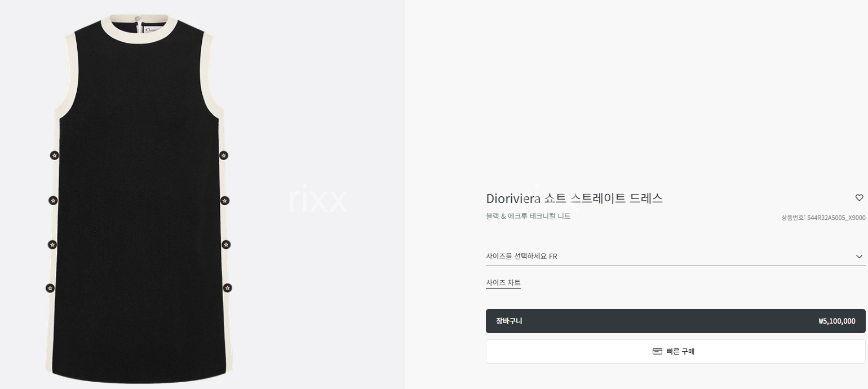Image resolution: width=868 pixels, height=389 pixels.
Task: Add dress to wishlist with heart icon
Action: 859,198
